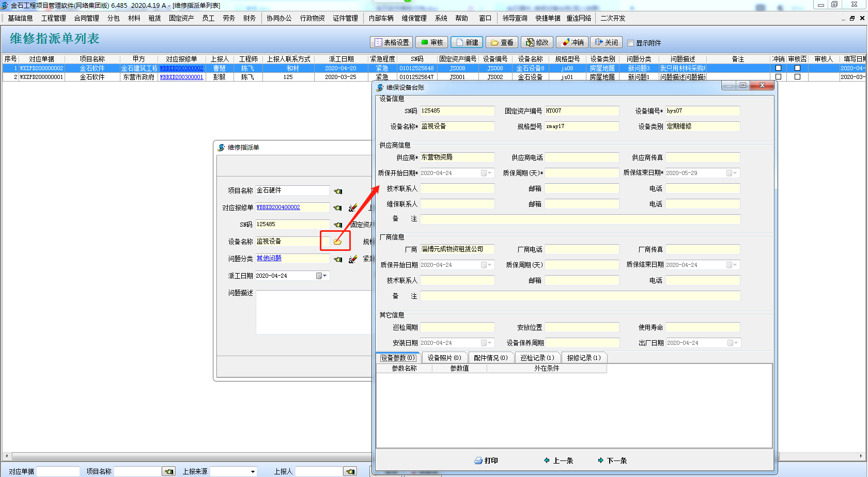Go to previous record with 上一条
Viewport: 868px width, 477px height.
click(x=558, y=460)
